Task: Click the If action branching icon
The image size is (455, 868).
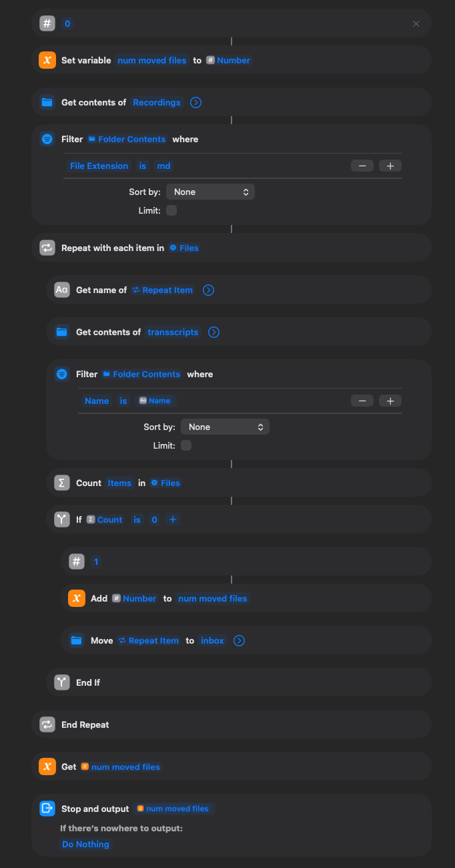Action: 62,519
